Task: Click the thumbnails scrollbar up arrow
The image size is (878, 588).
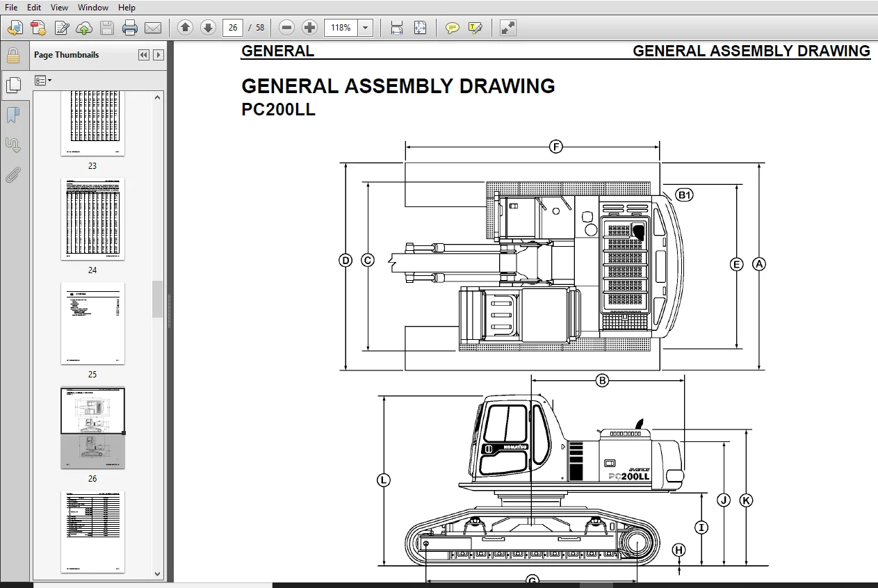Action: coord(158,97)
